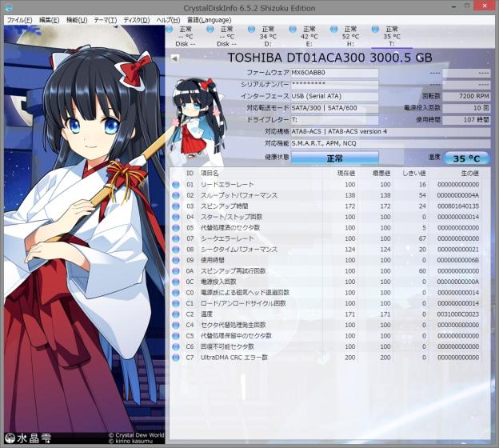Screen dimensions: 499x448
Task: Click the status orb for attribute C4
Action: 176,325
